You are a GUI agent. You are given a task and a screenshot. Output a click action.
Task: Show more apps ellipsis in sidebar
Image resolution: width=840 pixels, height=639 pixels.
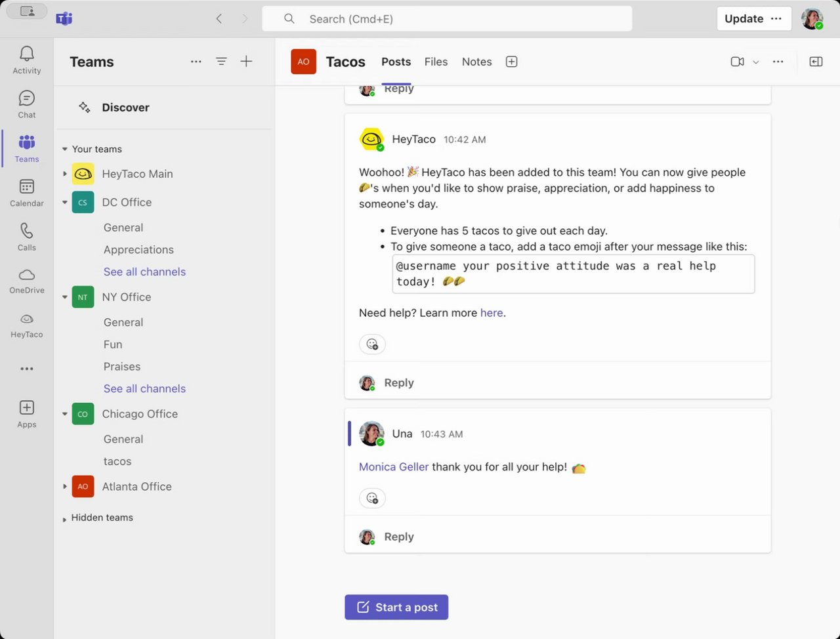[x=27, y=369]
